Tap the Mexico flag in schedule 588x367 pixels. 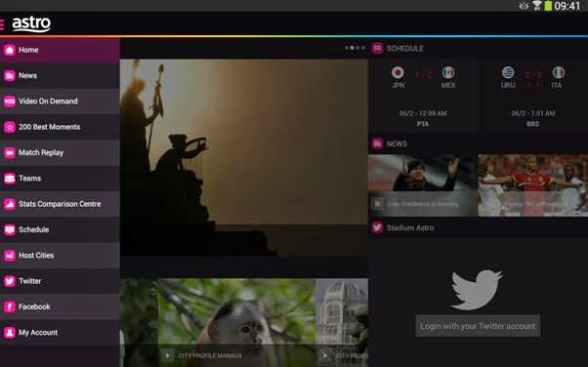tap(448, 72)
